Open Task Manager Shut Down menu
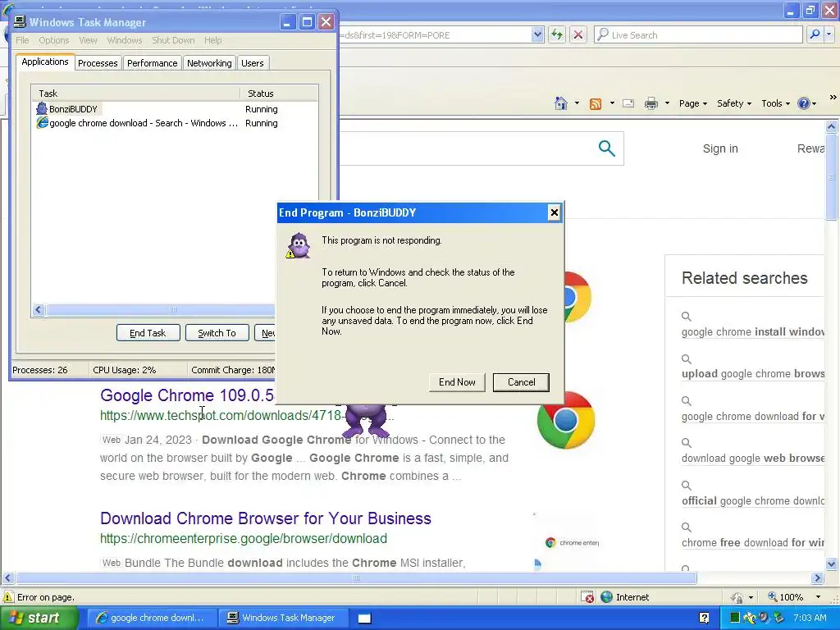Image resolution: width=840 pixels, height=630 pixels. pos(173,40)
